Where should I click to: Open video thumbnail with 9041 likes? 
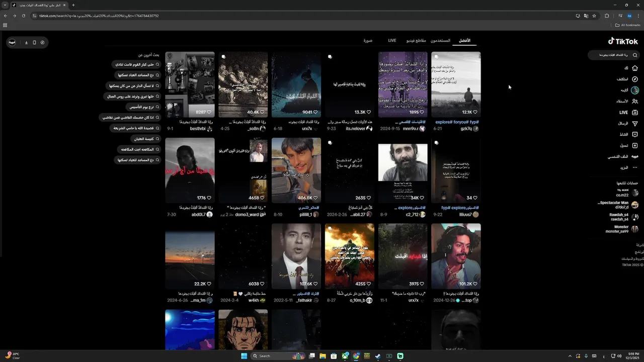click(296, 84)
